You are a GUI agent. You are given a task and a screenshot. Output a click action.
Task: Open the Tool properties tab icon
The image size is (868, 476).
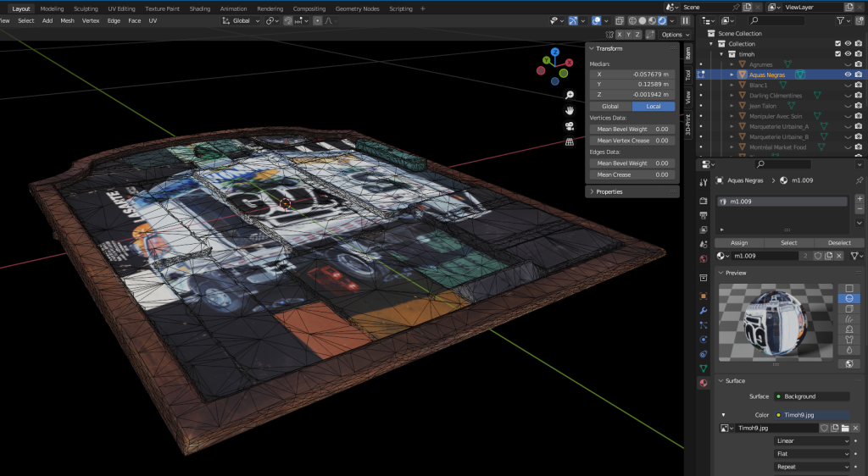(703, 182)
